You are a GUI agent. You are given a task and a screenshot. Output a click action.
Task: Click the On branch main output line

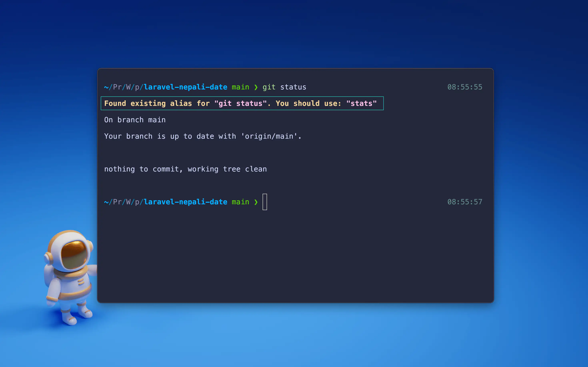click(x=135, y=119)
